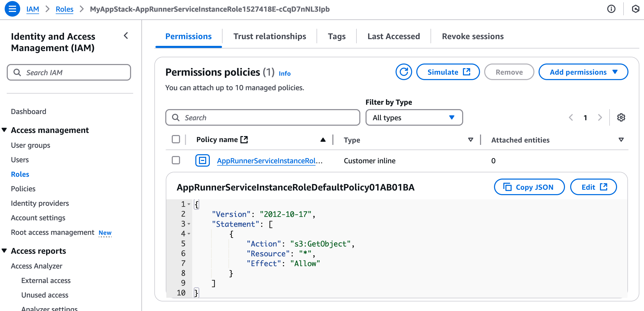Switch to the Last Accessed tab

(393, 36)
